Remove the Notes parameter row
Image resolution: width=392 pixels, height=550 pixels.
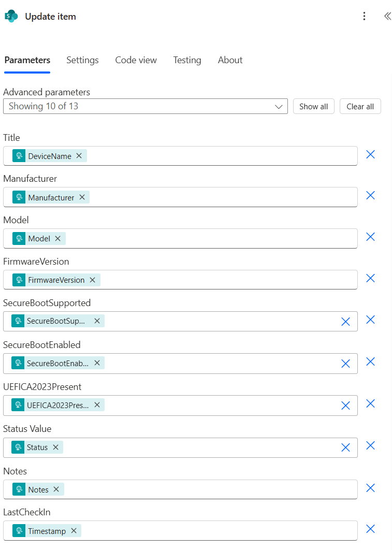(x=370, y=488)
